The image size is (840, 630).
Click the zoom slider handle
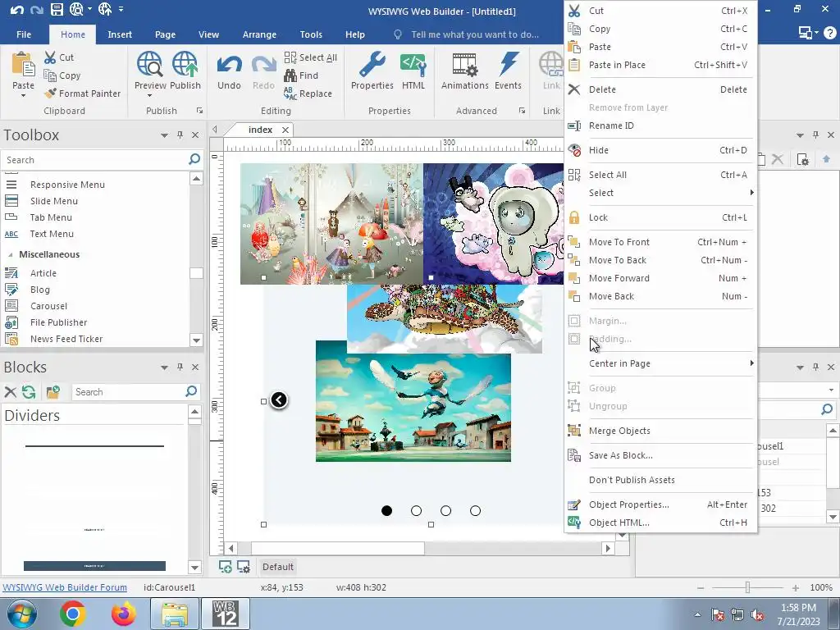click(747, 587)
